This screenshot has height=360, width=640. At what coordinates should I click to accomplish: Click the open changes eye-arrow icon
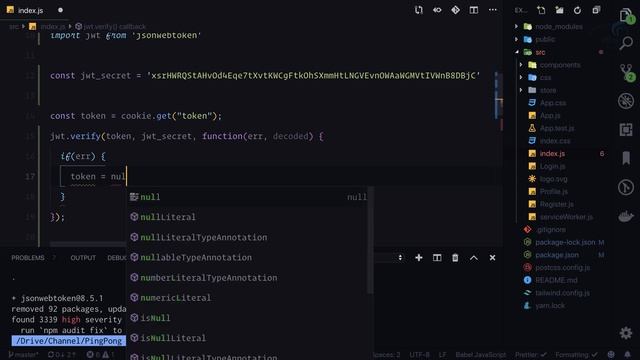[x=437, y=10]
